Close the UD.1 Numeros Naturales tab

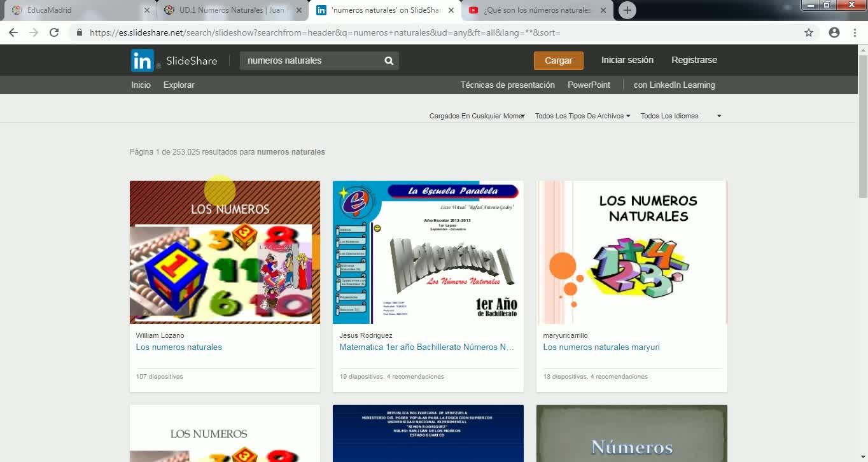pyautogui.click(x=299, y=10)
